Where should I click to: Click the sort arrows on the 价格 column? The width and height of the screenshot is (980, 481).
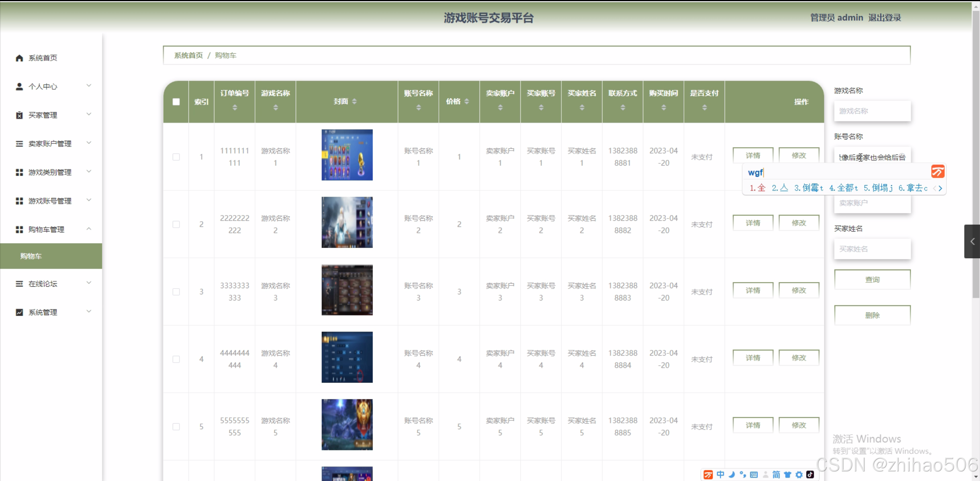(x=466, y=102)
